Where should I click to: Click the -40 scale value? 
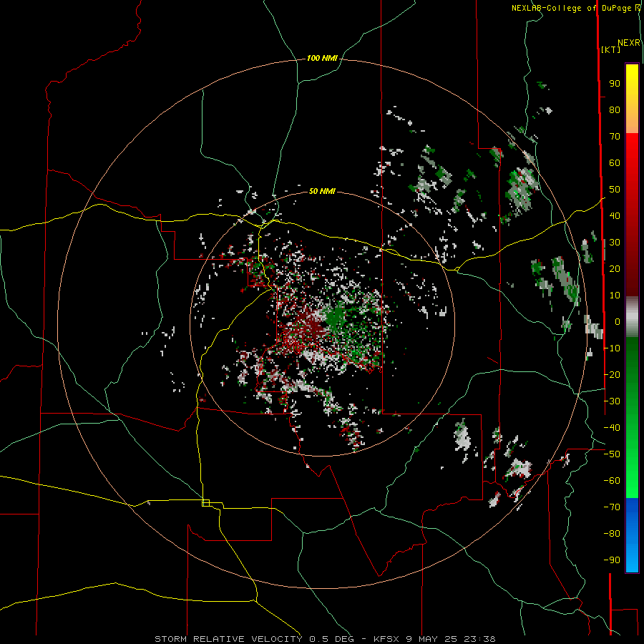(612, 428)
